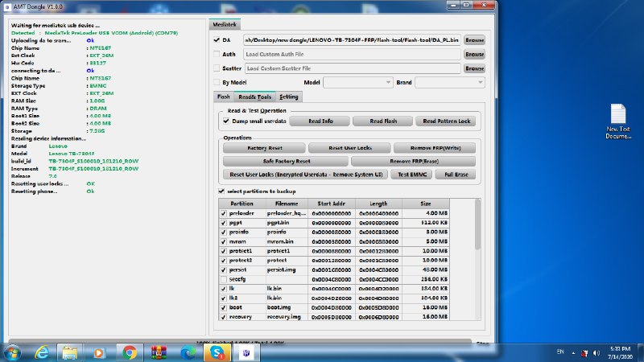The image size is (644, 362).
Task: Show hidden system tray icons
Action: click(x=573, y=353)
